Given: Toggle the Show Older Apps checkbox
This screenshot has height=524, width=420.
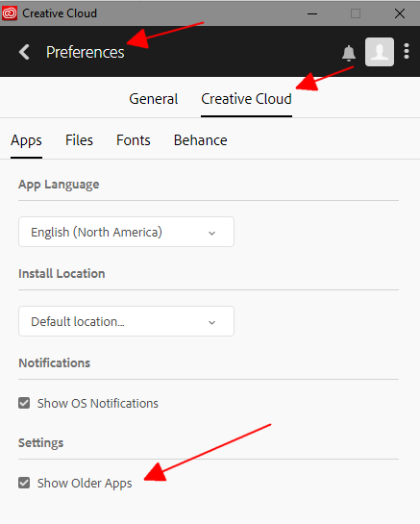Looking at the screenshot, I should coord(24,483).
